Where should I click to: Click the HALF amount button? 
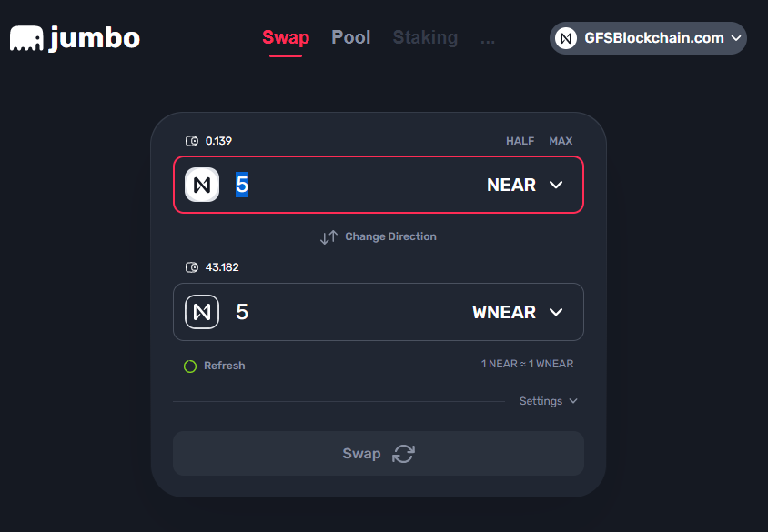(520, 141)
